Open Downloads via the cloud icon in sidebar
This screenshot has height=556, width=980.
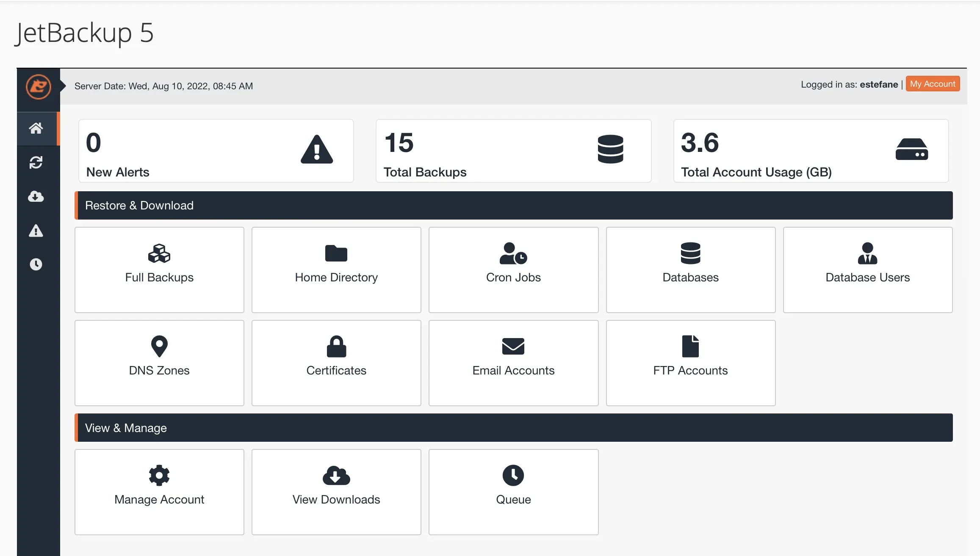tap(36, 197)
